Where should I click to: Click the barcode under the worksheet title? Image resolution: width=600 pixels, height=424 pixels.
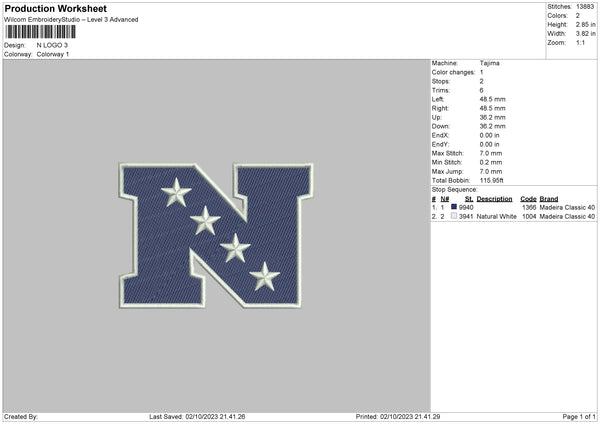pos(41,32)
